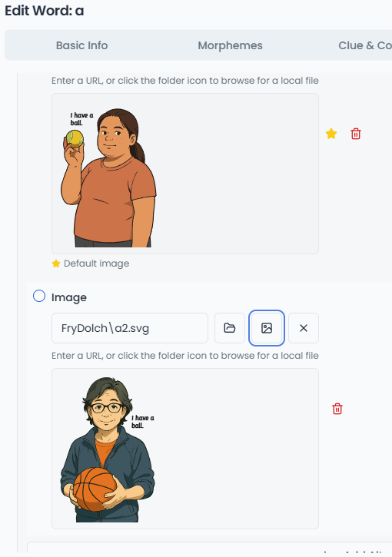Delete the first image using its red trash icon

356,134
